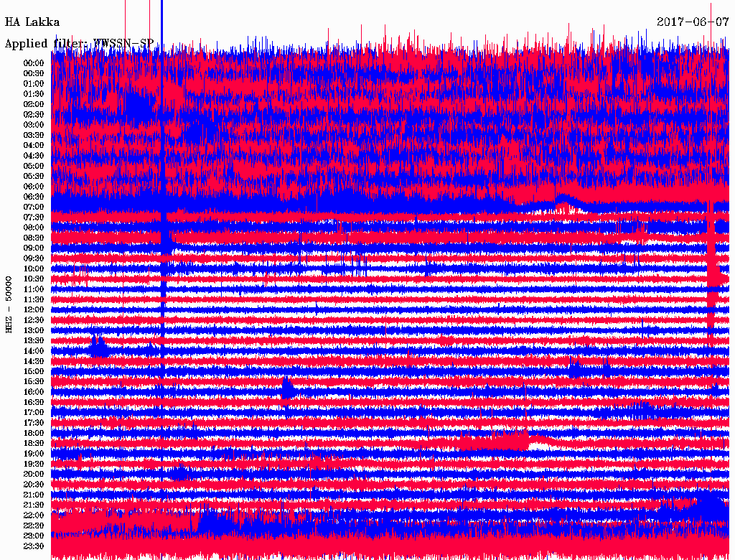Select the 12:00 time label
The width and height of the screenshot is (735, 560).
coord(34,310)
